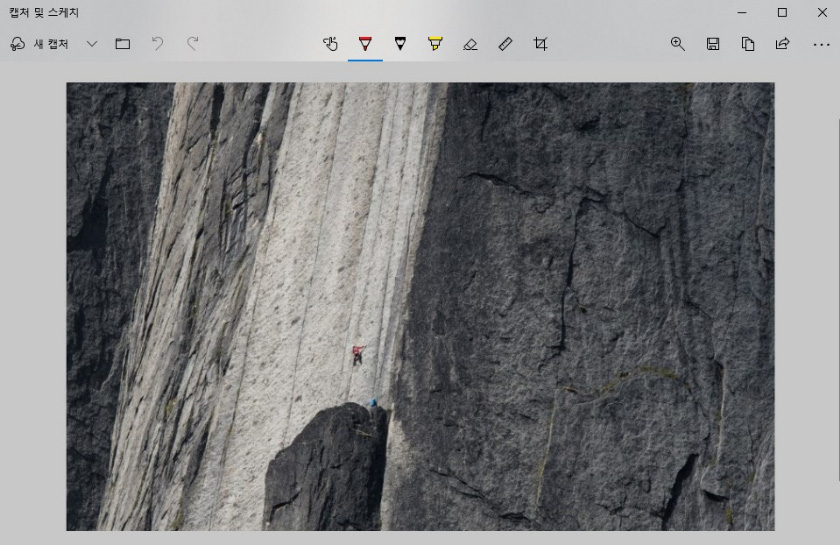This screenshot has height=545, width=840.
Task: Copy the capture to clipboard
Action: tap(748, 44)
